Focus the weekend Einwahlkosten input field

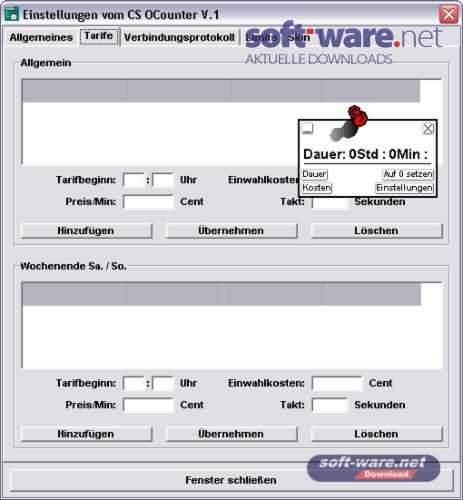(337, 383)
